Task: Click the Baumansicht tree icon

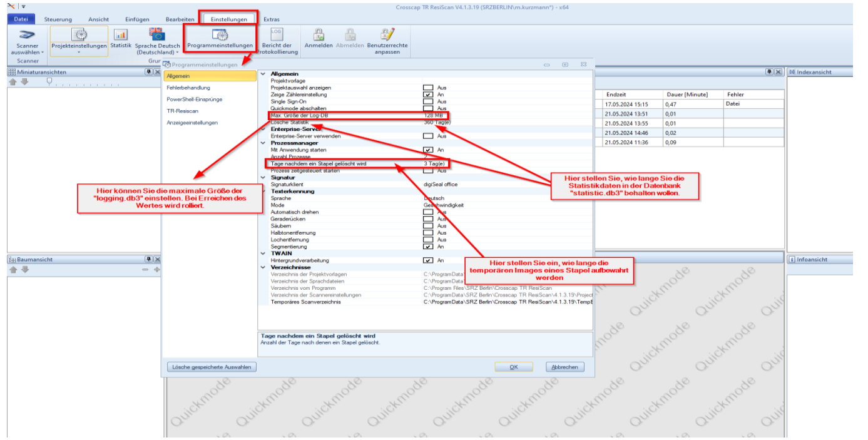Action: pyautogui.click(x=12, y=259)
